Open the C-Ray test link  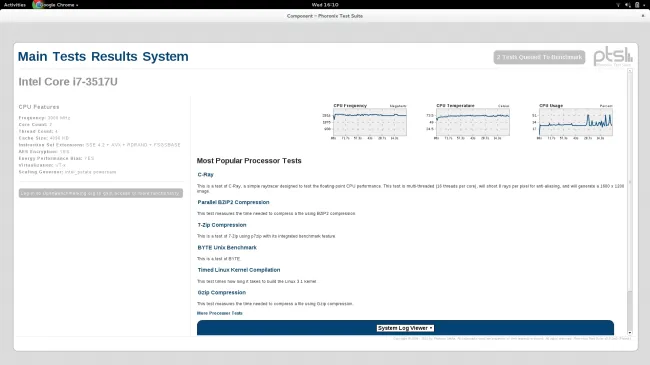(205, 175)
